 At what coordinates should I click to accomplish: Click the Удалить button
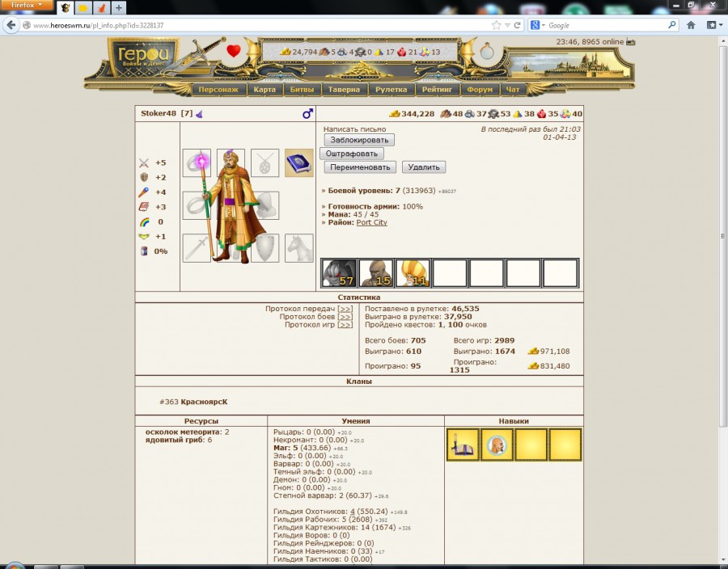pos(424,167)
